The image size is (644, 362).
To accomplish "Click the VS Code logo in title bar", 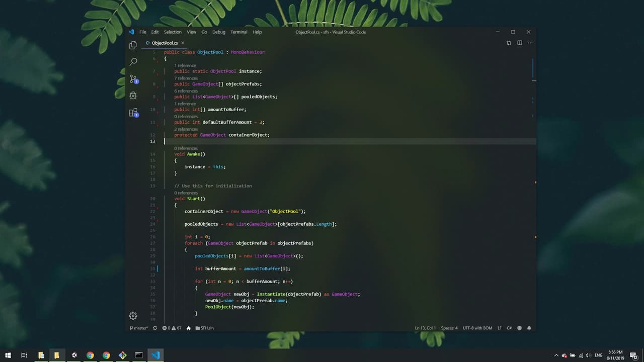I will click(131, 32).
